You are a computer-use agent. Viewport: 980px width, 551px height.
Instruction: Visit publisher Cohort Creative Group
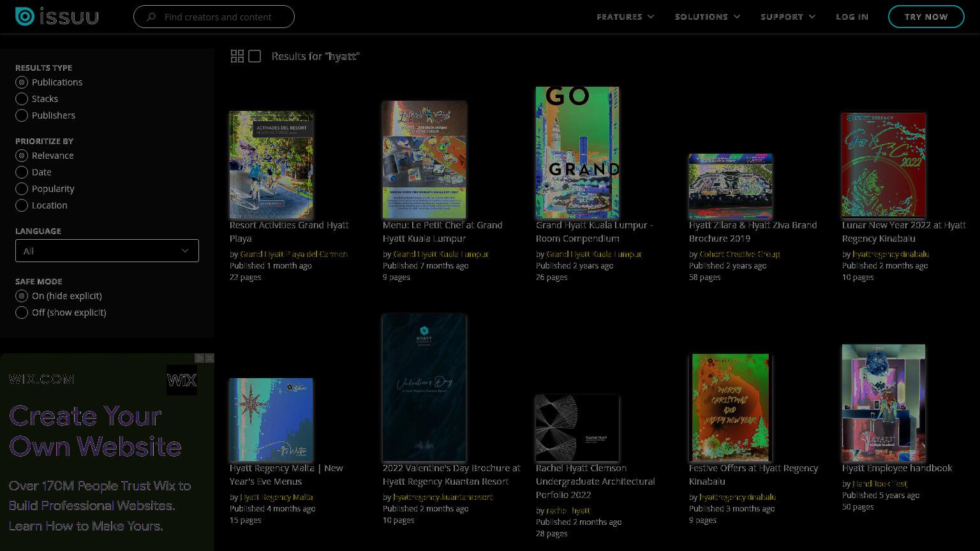coord(740,254)
